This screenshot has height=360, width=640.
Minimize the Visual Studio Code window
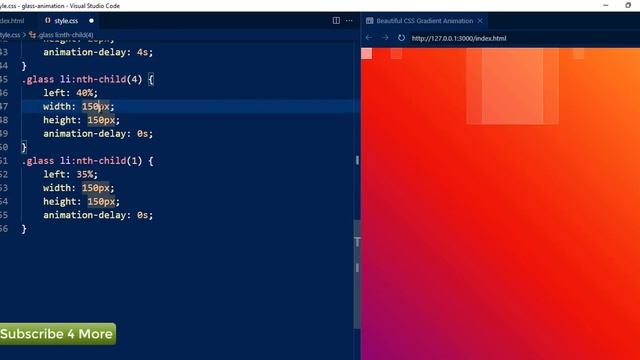(606, 5)
